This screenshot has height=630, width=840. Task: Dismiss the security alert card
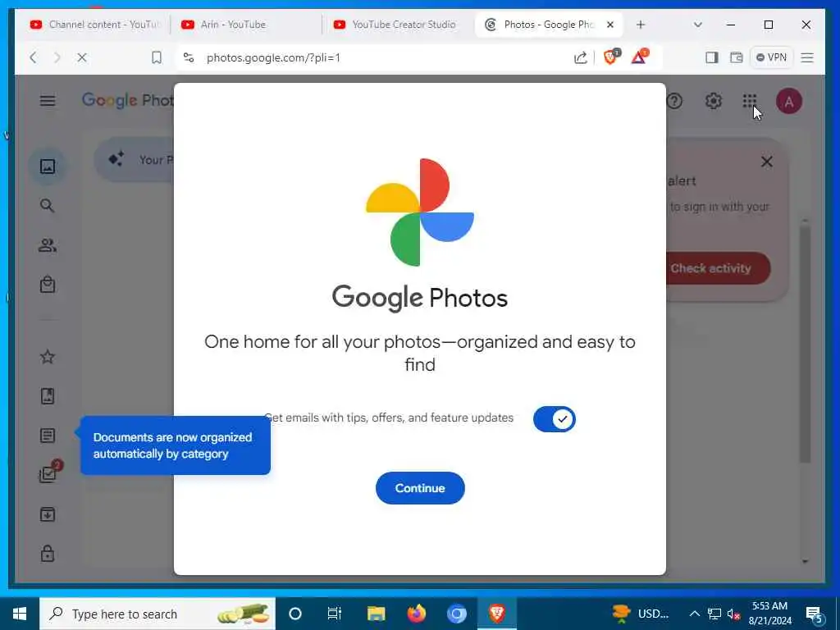(x=767, y=162)
